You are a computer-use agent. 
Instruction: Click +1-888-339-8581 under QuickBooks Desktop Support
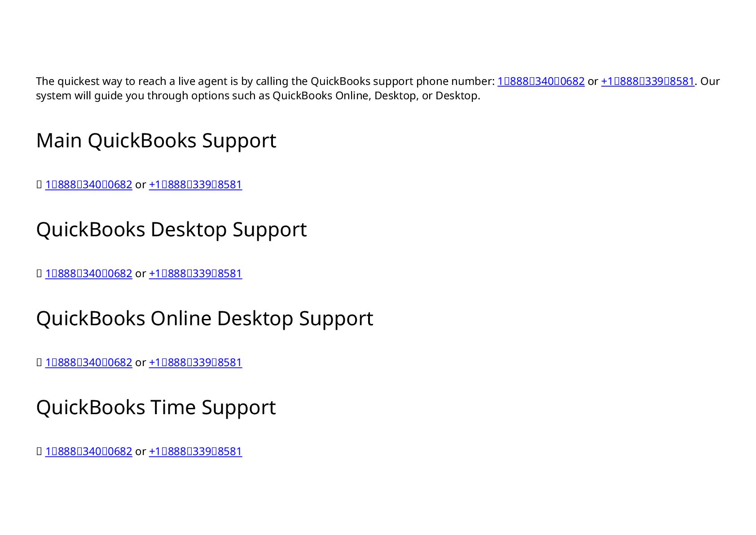tap(196, 274)
